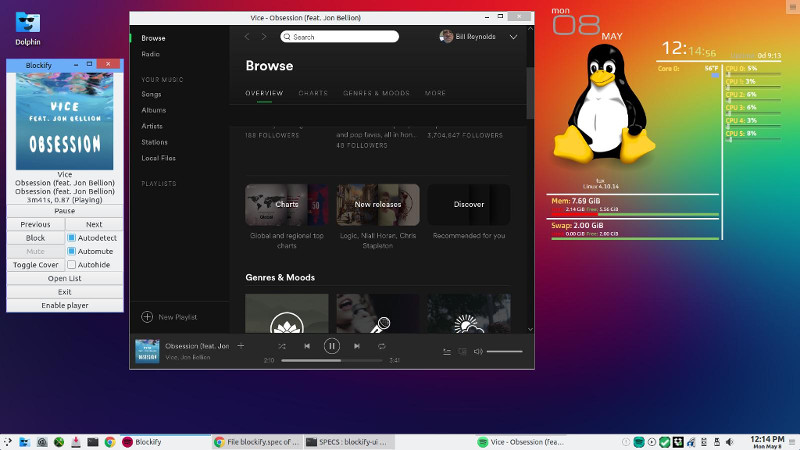The width and height of the screenshot is (800, 450).
Task: Mute Spotify with the speaker icon
Action: [x=478, y=351]
